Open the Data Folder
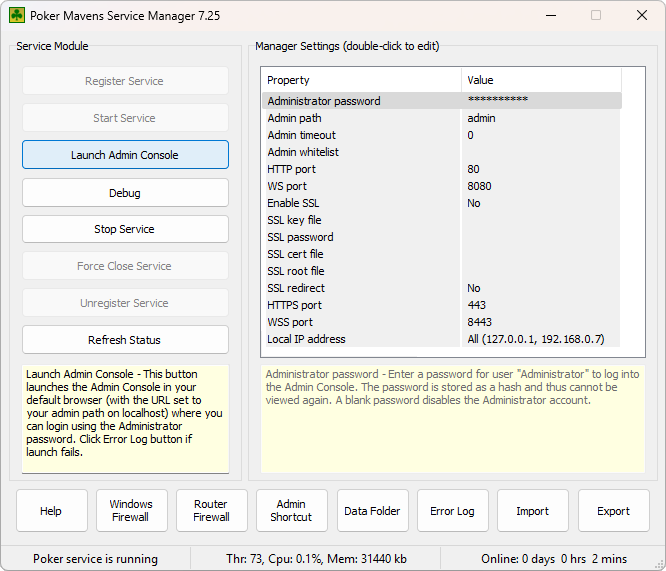The width and height of the screenshot is (666, 571). 372,511
